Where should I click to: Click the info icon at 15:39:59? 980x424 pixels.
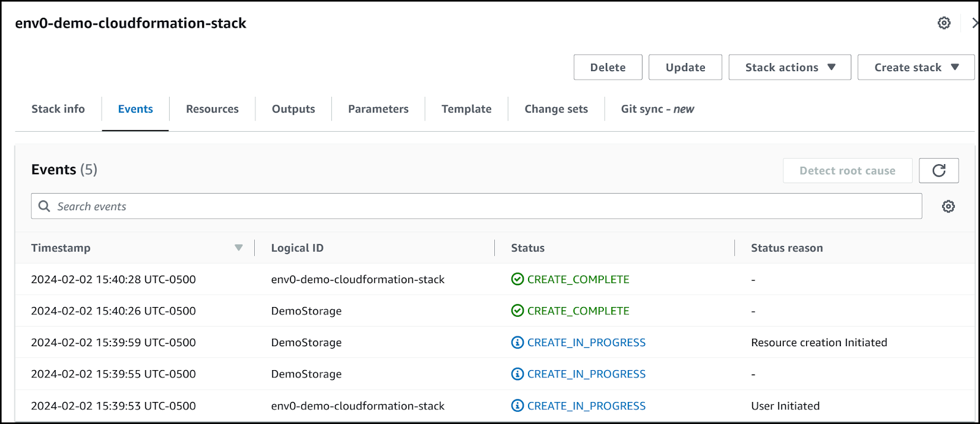tap(518, 343)
